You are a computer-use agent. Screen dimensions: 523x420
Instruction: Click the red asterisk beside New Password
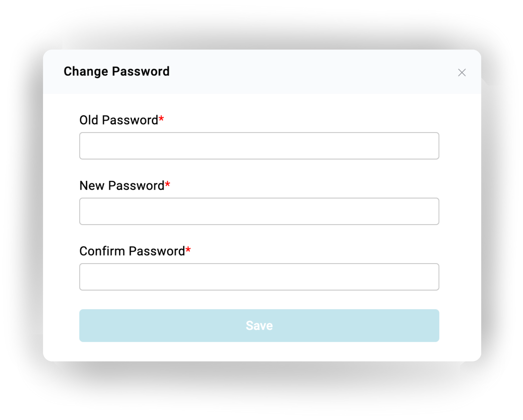point(168,184)
